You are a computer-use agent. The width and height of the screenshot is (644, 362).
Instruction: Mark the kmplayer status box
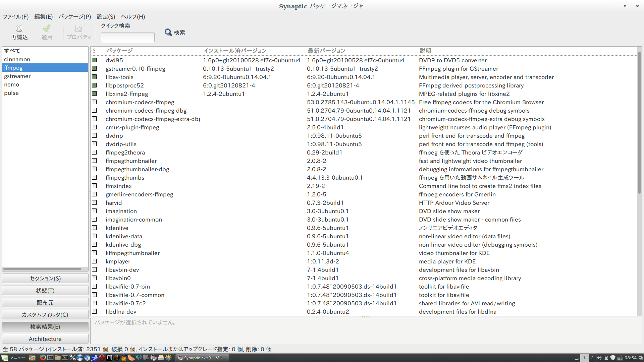pyautogui.click(x=94, y=261)
